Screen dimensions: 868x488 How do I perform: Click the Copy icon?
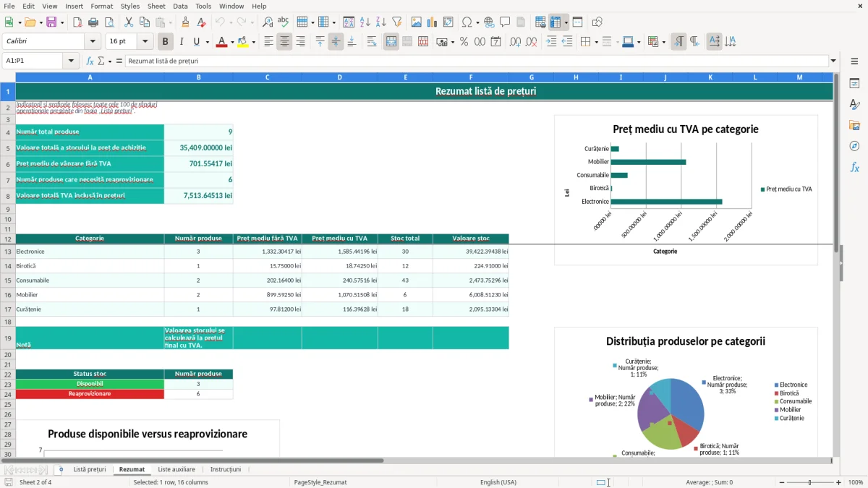pos(145,22)
